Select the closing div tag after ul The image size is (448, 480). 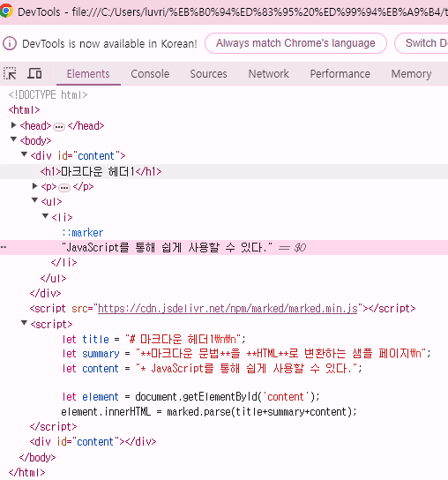(x=45, y=293)
